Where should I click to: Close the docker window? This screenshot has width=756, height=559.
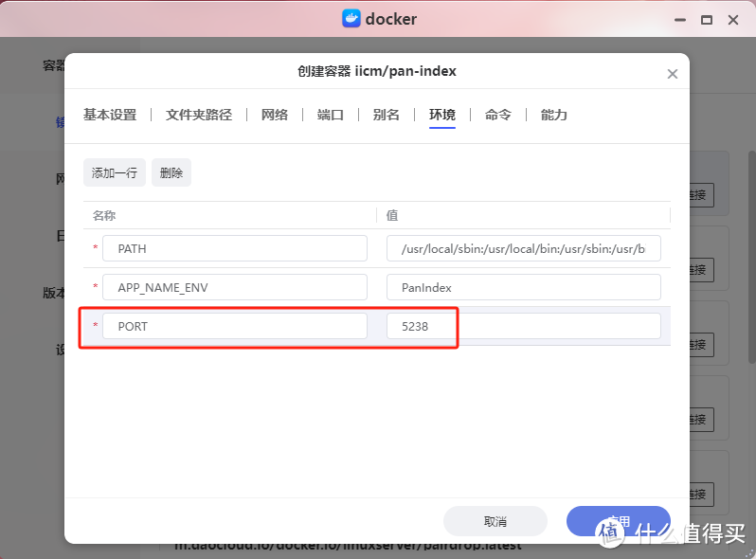point(733,20)
